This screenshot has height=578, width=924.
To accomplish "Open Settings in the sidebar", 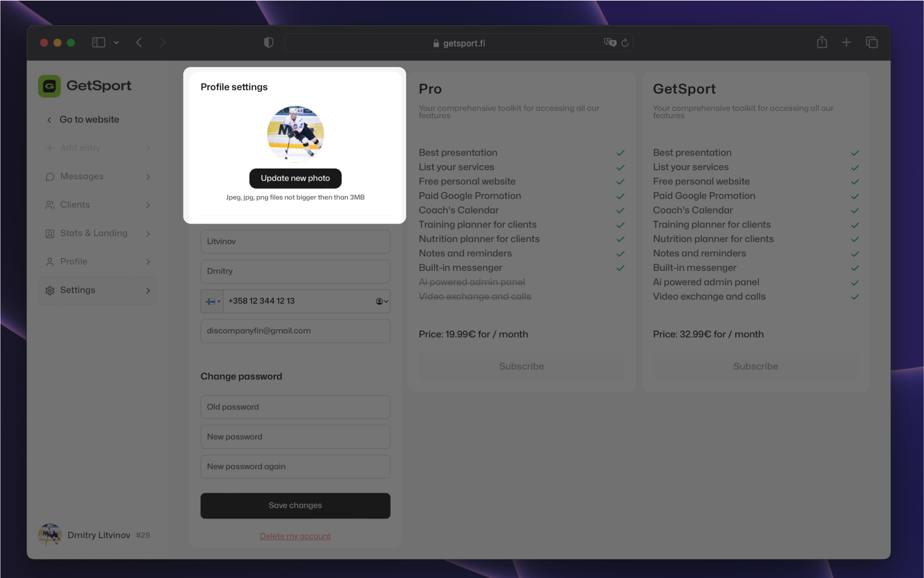I will [98, 290].
